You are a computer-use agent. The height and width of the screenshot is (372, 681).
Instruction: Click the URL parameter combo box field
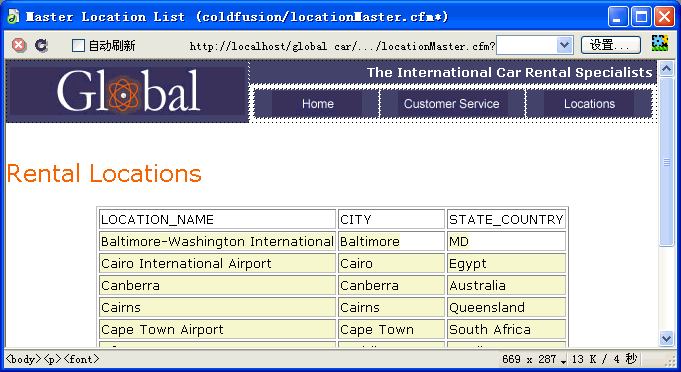pyautogui.click(x=535, y=45)
